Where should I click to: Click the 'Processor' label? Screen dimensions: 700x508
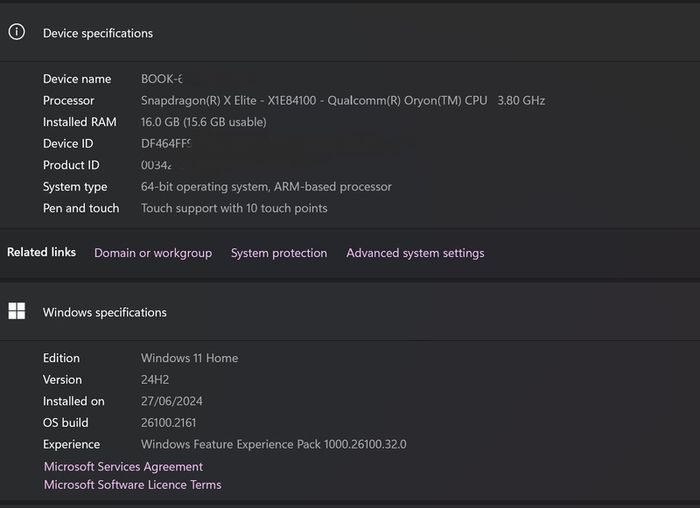(68, 100)
